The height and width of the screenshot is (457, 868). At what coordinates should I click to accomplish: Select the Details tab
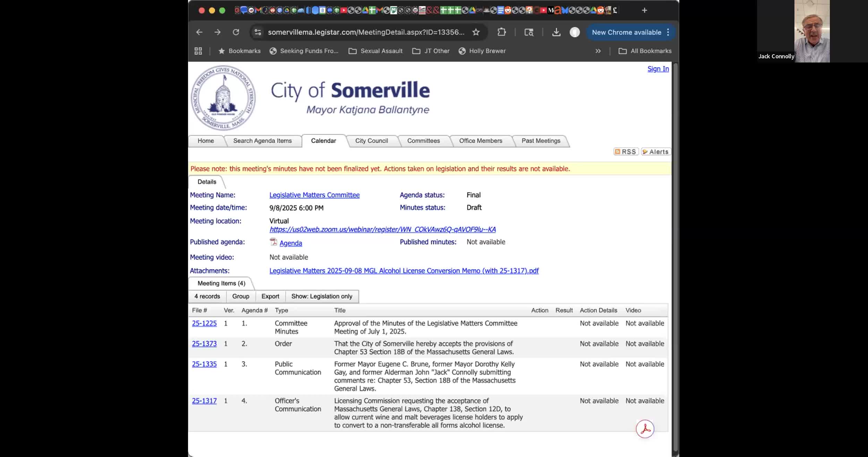tap(207, 182)
